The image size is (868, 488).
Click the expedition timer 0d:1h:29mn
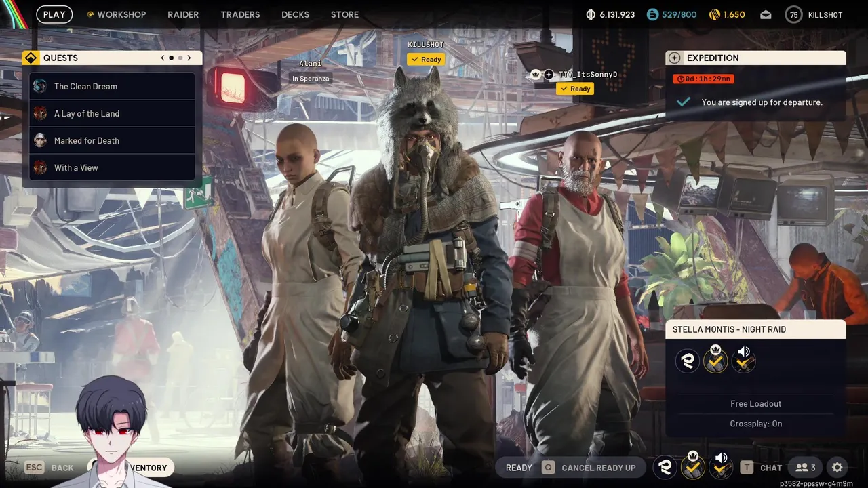pyautogui.click(x=703, y=79)
